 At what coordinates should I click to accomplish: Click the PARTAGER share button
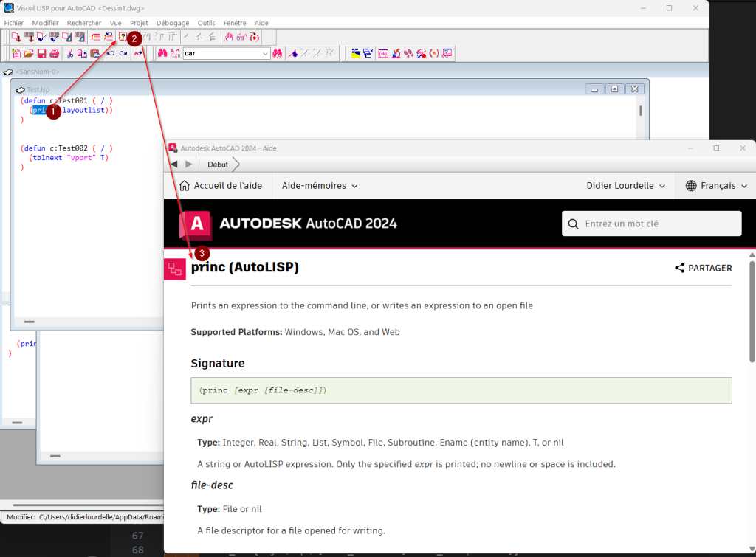[703, 269]
